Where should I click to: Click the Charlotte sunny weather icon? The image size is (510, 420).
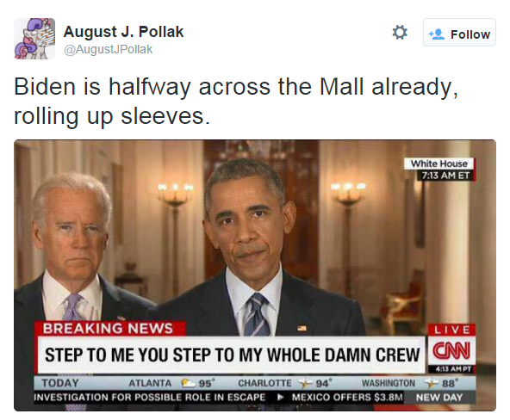(306, 383)
